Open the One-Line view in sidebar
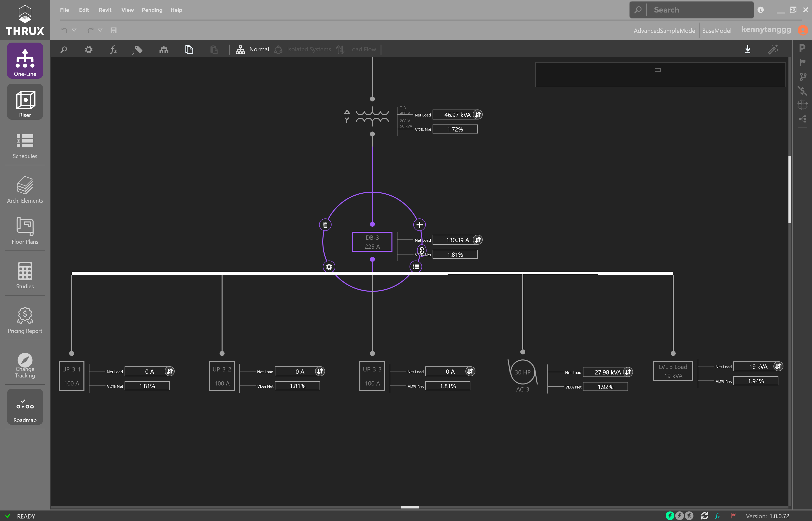 click(x=25, y=61)
